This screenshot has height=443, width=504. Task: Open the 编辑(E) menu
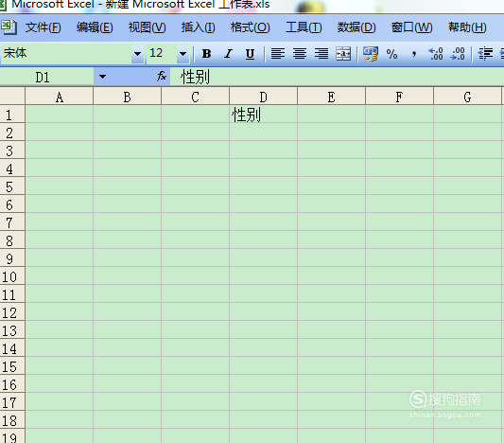(x=95, y=27)
